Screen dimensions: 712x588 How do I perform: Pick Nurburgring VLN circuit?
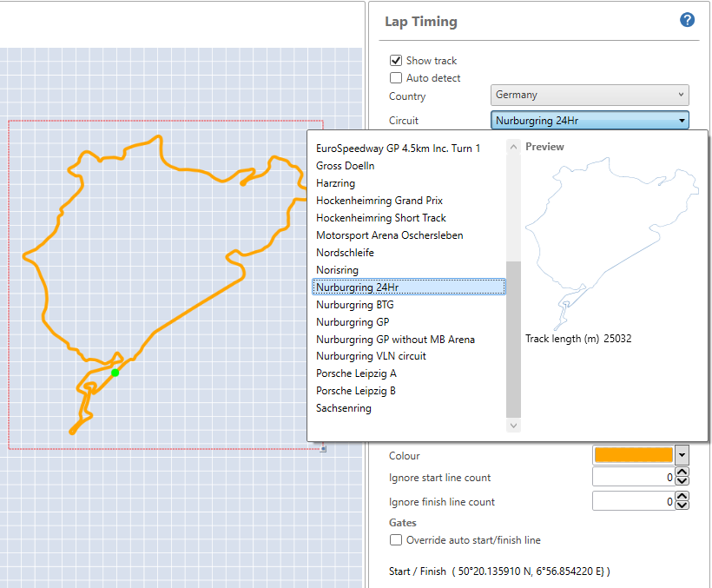click(x=371, y=356)
